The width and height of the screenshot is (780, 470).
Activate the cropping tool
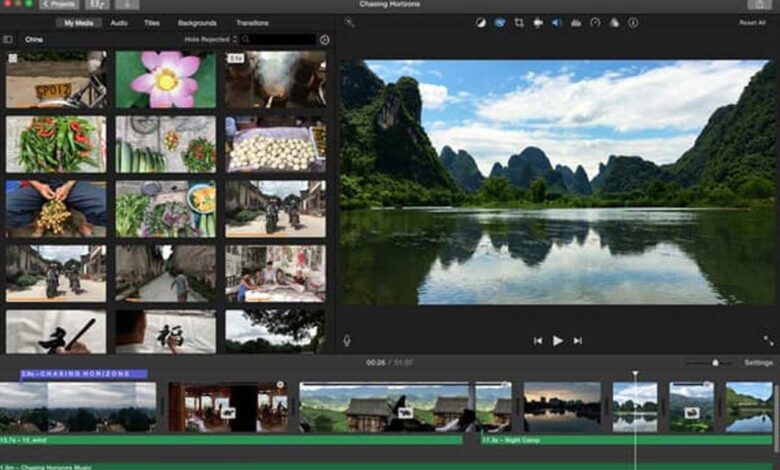click(519, 22)
